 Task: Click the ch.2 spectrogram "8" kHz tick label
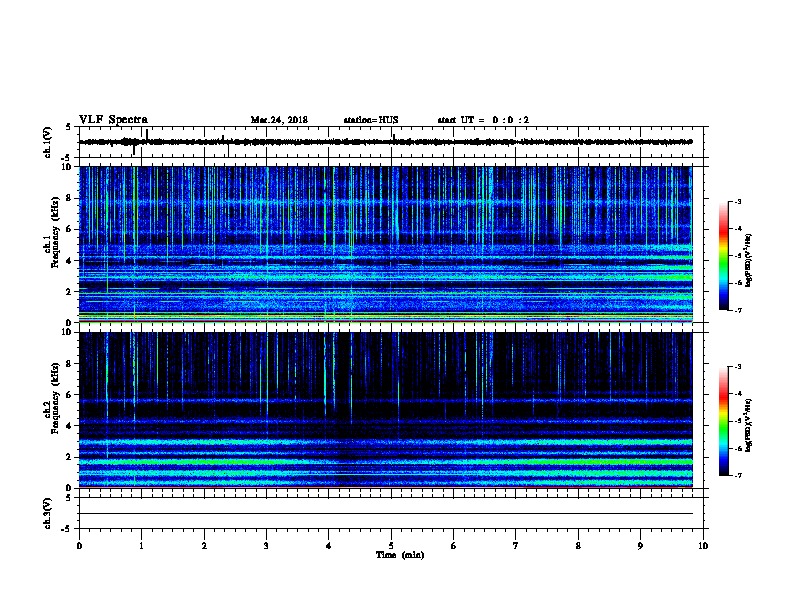(x=71, y=364)
